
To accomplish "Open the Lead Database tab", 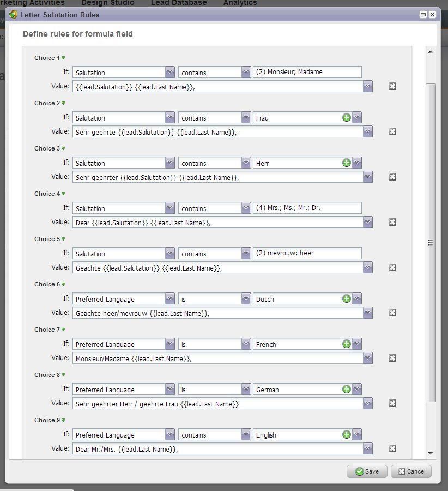I will (179, 3).
